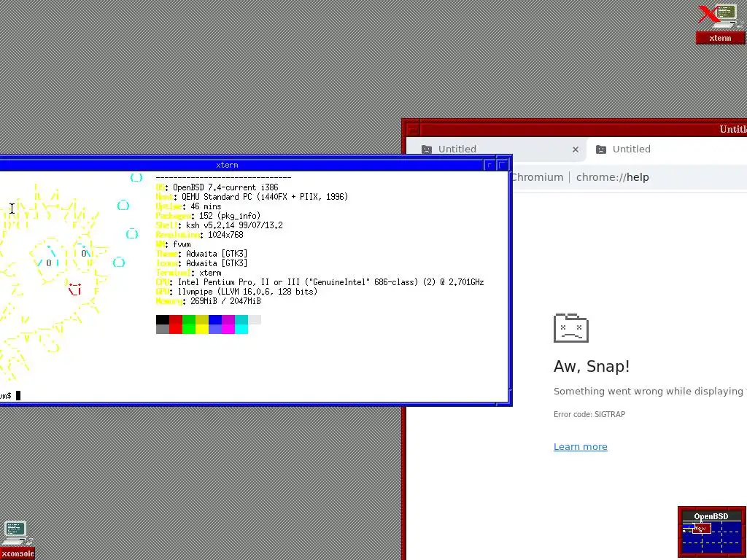The width and height of the screenshot is (747, 560).
Task: Click the 152 (pkg_info) packages value
Action: [230, 216]
